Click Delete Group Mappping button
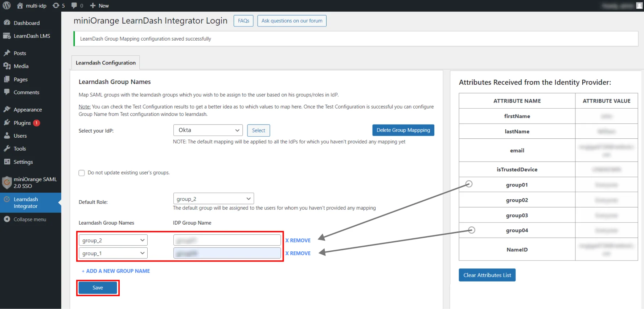Viewport: 644px width, 309px height. (403, 130)
